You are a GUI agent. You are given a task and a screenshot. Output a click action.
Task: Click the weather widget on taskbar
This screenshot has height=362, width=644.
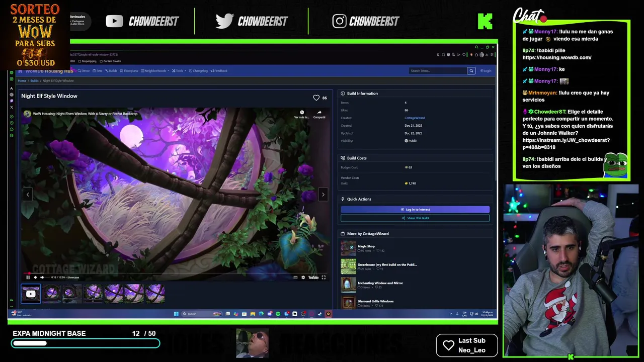point(21,314)
